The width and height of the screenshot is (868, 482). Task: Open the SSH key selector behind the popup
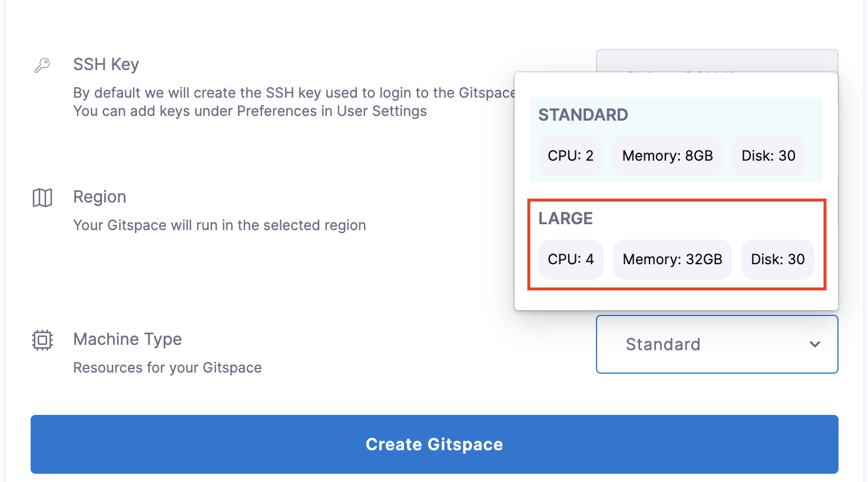[717, 61]
